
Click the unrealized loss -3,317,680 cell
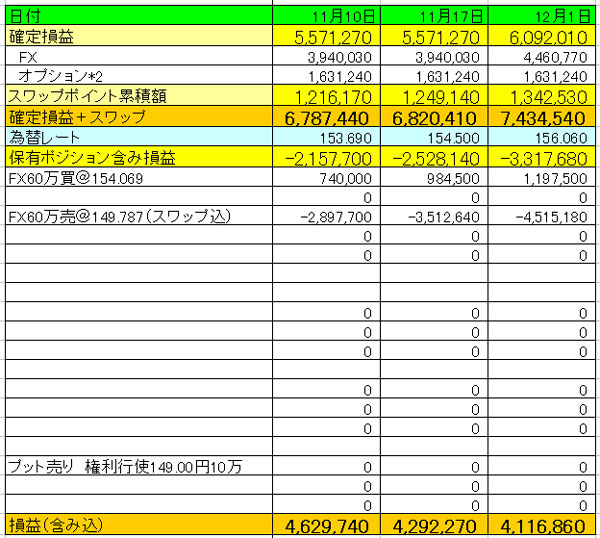541,157
